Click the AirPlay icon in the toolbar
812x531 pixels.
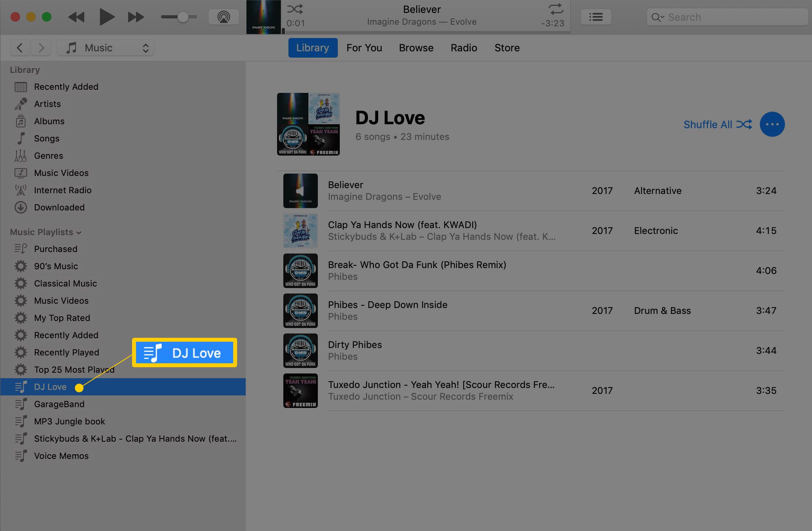(224, 16)
